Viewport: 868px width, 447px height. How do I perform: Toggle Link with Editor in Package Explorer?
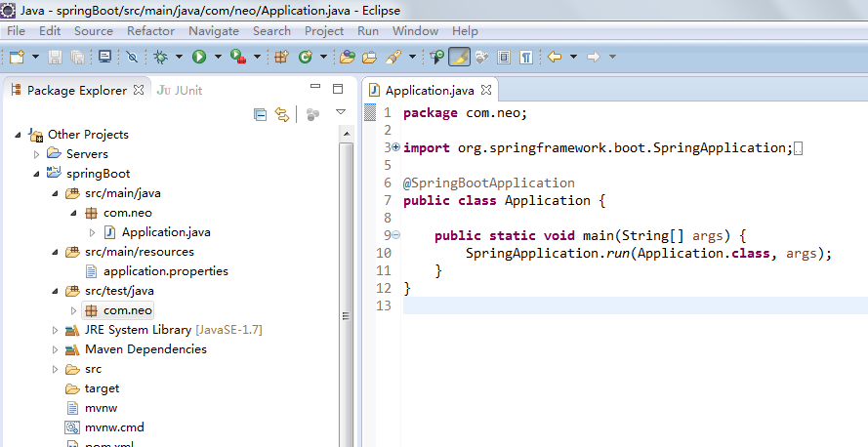(x=282, y=115)
